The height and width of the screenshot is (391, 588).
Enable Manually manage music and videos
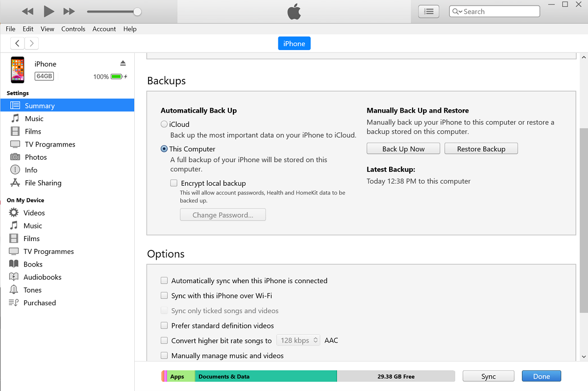click(164, 356)
